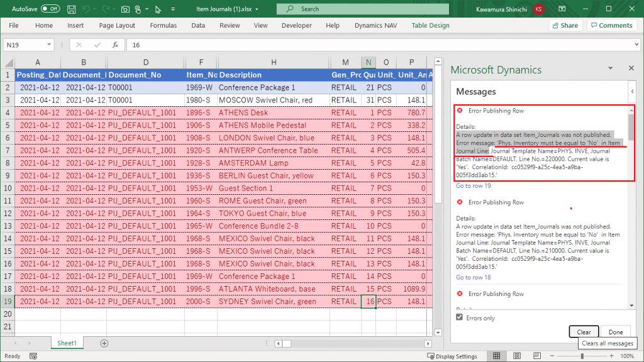Select the Sheet1 tab
The height and width of the screenshot is (362, 644).
67,343
